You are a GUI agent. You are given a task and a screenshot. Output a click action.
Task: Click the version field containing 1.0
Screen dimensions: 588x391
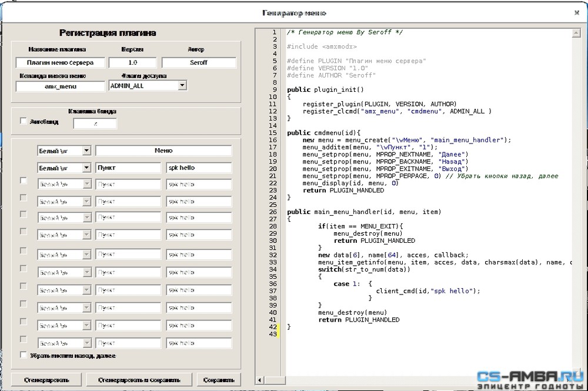click(x=132, y=62)
